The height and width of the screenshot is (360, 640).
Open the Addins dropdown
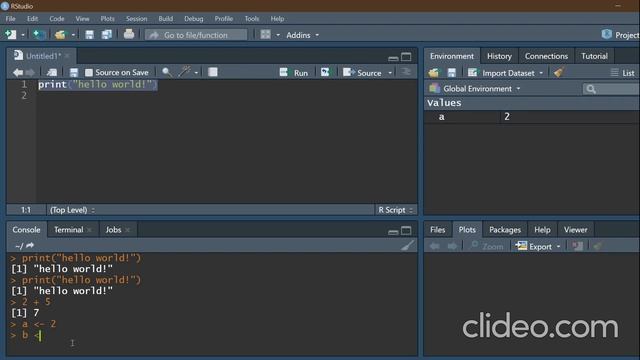302,35
